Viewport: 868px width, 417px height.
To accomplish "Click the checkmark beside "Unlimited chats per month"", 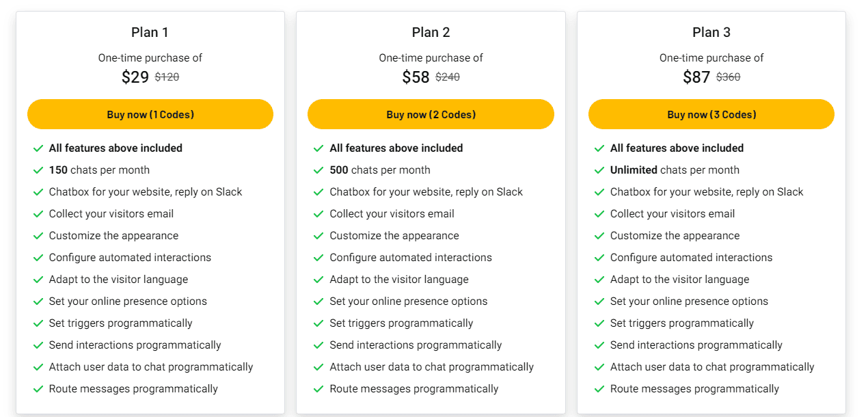I will coord(600,170).
